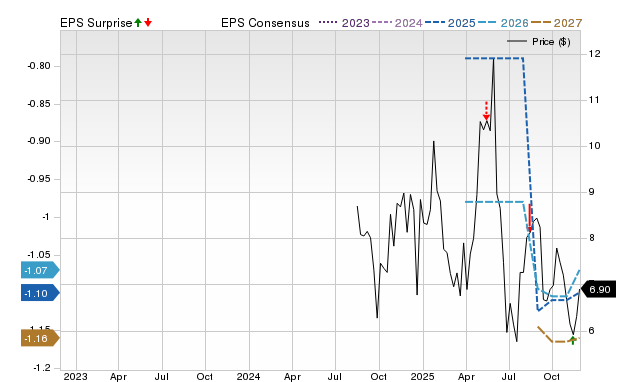The width and height of the screenshot is (640, 382).
Task: Click the 10 label on price axis
Action: (x=594, y=146)
